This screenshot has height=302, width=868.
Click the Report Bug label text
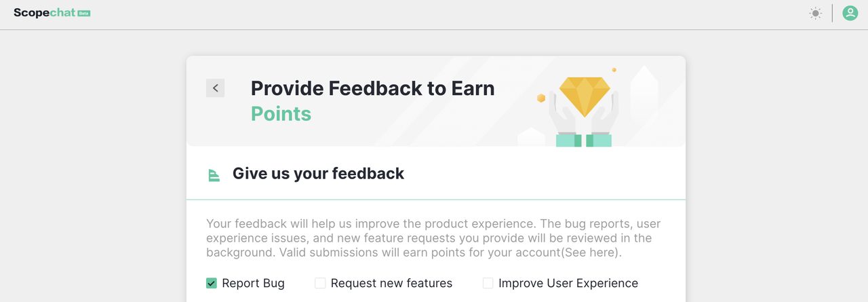[253, 283]
